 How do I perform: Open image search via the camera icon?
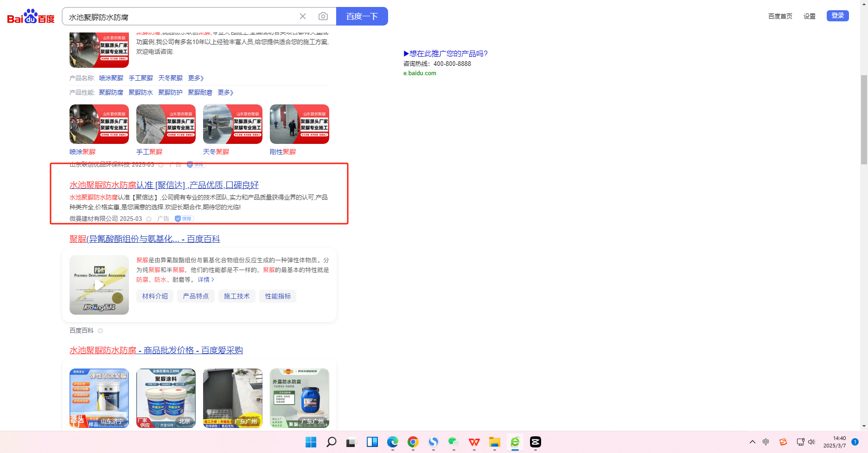(x=323, y=16)
